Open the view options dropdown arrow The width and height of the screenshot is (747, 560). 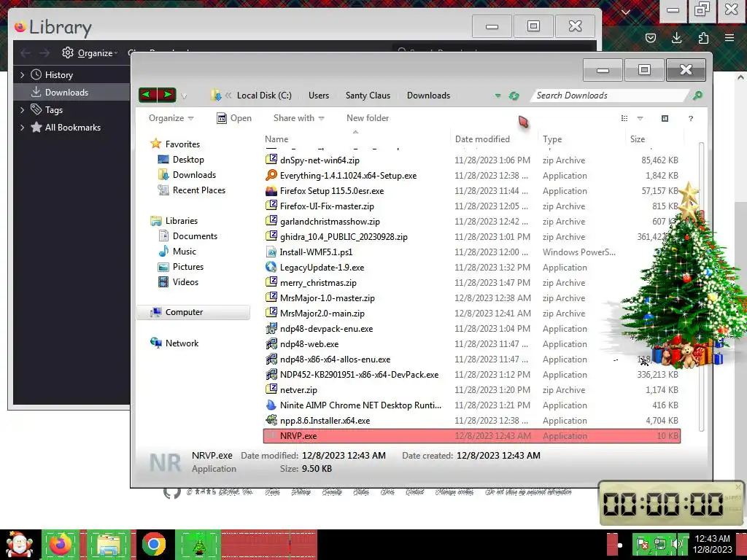click(640, 118)
